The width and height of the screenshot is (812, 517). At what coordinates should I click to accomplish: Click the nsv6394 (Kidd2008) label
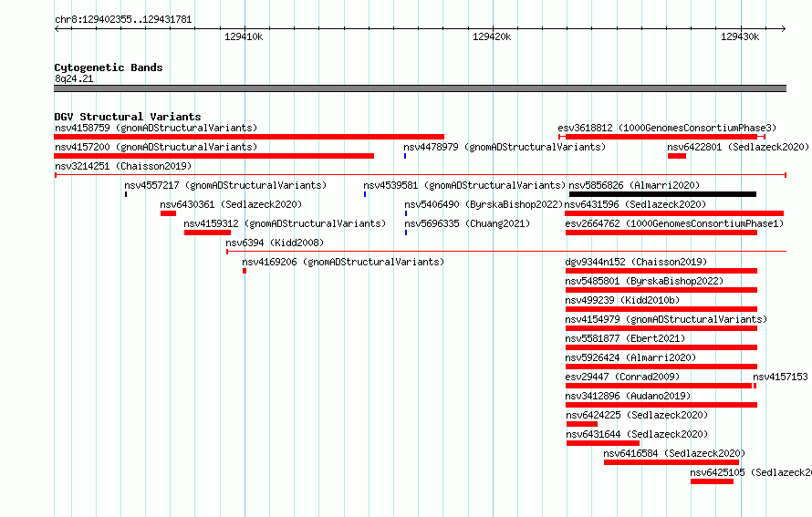(275, 243)
